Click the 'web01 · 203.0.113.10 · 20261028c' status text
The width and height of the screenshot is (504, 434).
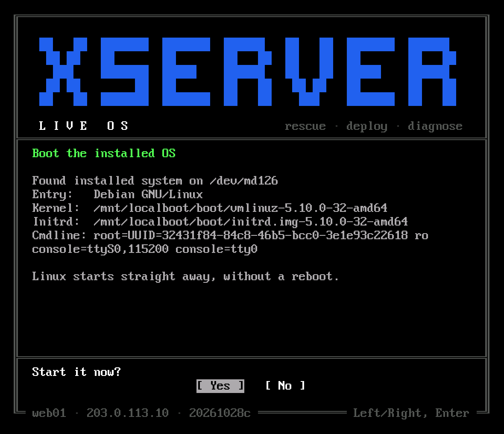tap(141, 413)
